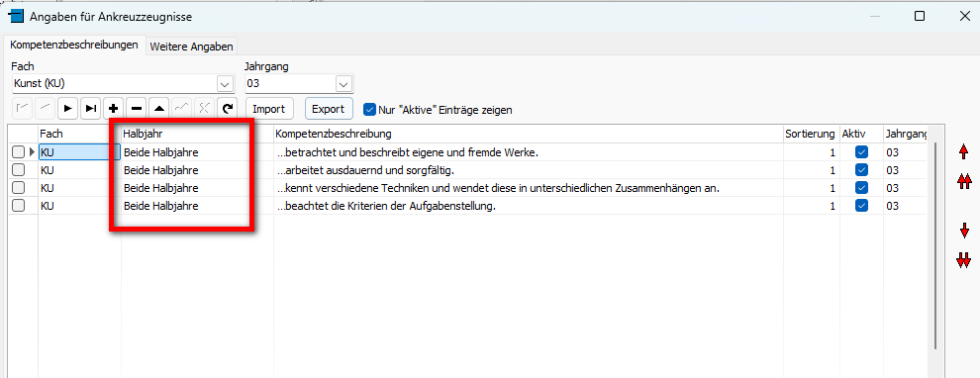Click Jahrgang 03 cell in 'betrachtet und beschreibt' row
Viewport: 980px width, 378px height.
(x=905, y=151)
